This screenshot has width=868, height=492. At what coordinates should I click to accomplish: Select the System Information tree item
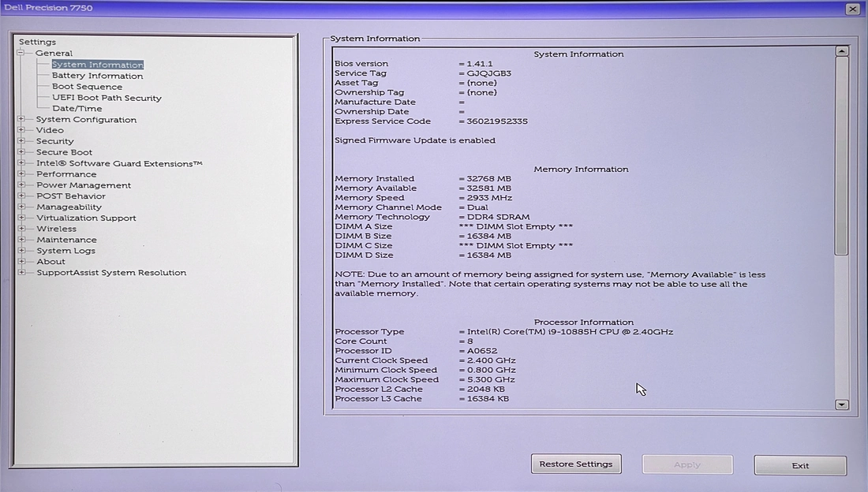point(97,65)
